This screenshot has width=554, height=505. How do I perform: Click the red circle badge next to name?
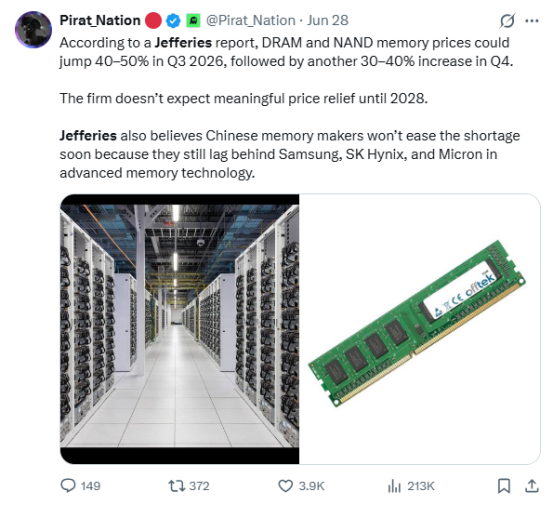click(153, 20)
